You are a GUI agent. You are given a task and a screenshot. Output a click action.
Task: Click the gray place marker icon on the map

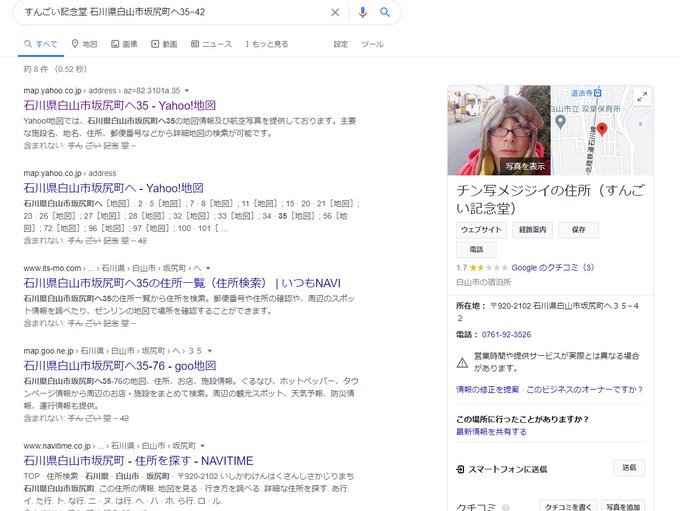pos(560,122)
